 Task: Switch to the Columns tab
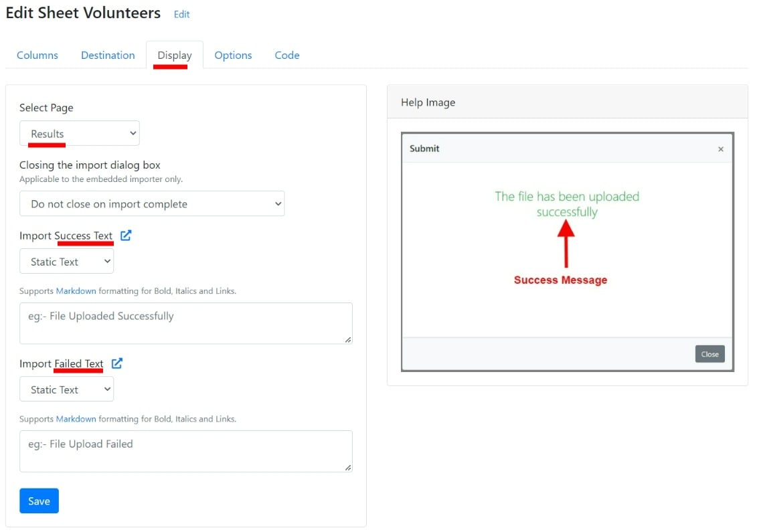tap(37, 56)
